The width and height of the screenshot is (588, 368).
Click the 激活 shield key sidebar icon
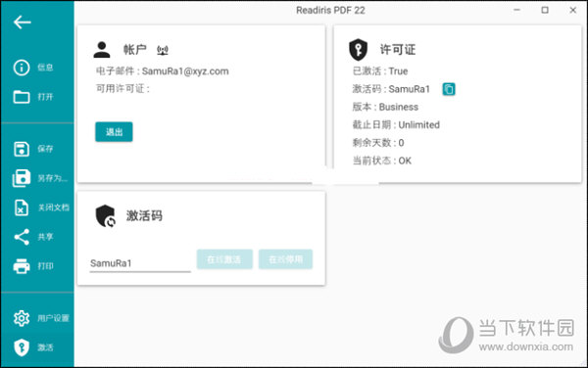(22, 347)
